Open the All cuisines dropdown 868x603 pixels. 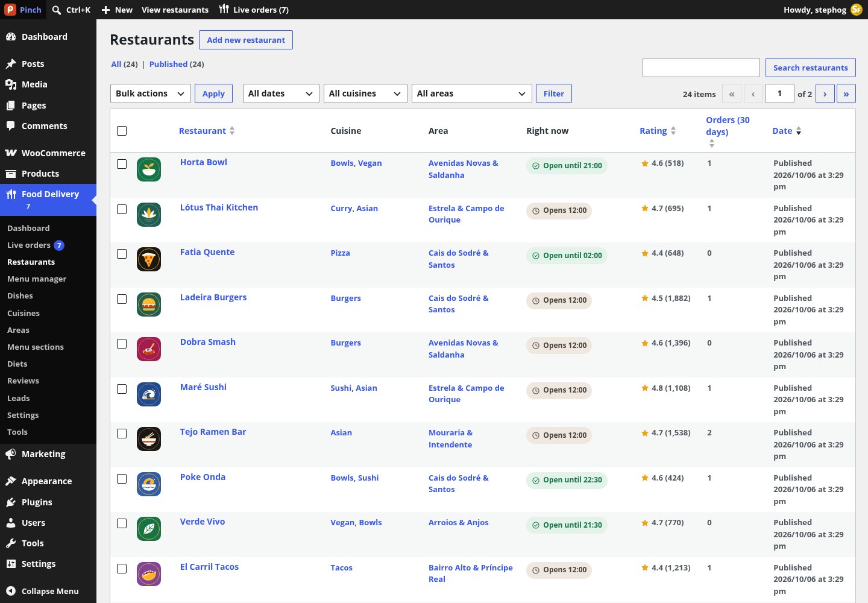pyautogui.click(x=365, y=93)
